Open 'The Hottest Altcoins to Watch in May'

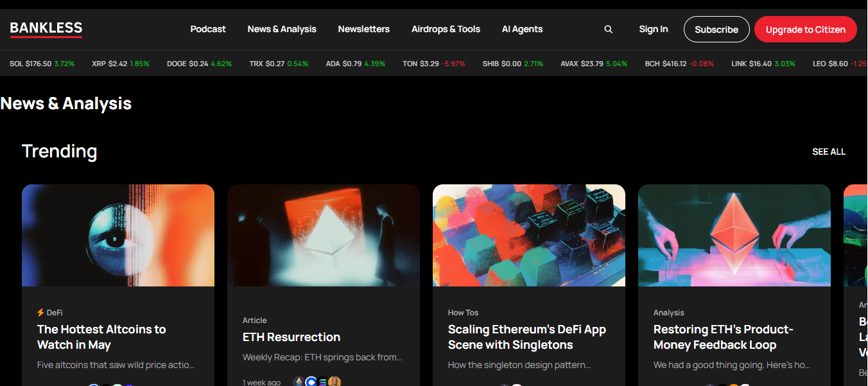point(101,337)
